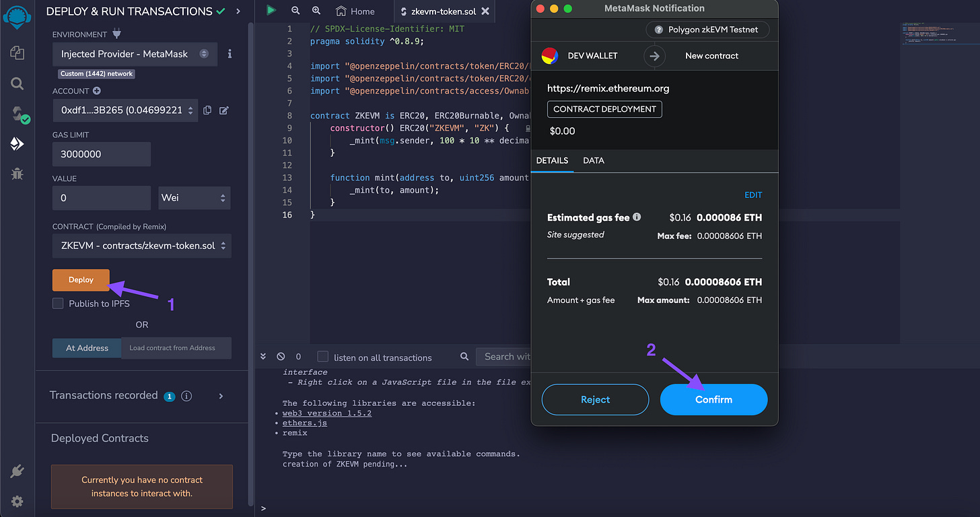Screen dimensions: 980x517
Task: Click the side panel vertical scrollbar
Action: pos(251,263)
